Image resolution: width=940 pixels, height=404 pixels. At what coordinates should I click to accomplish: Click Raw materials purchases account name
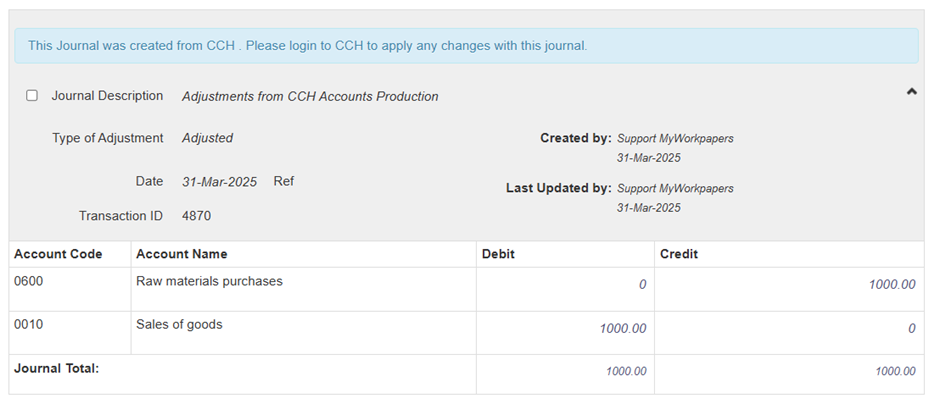209,281
